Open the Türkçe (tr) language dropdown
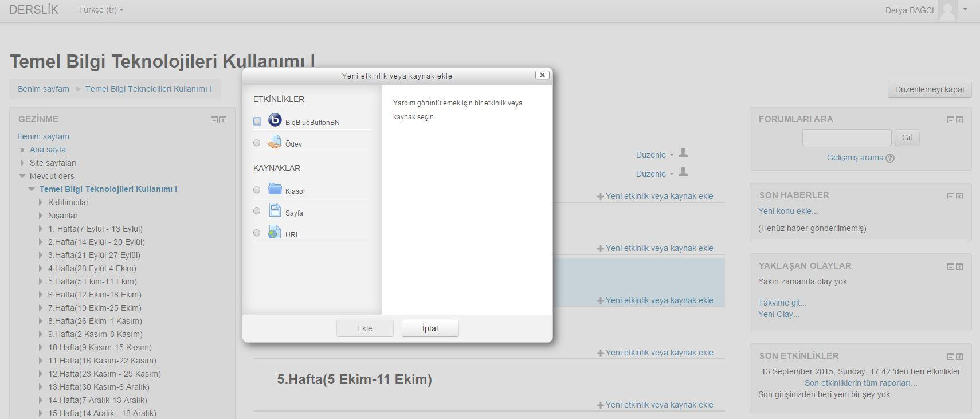 101,10
